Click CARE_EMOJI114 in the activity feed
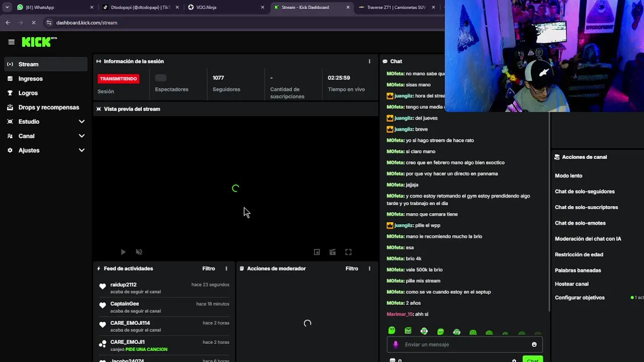The height and width of the screenshot is (362, 644). [x=130, y=323]
